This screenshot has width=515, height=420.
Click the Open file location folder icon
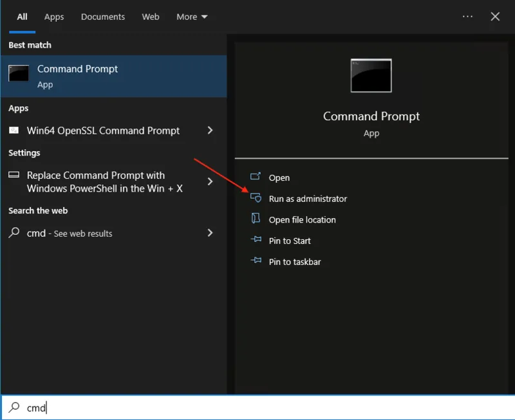click(256, 218)
